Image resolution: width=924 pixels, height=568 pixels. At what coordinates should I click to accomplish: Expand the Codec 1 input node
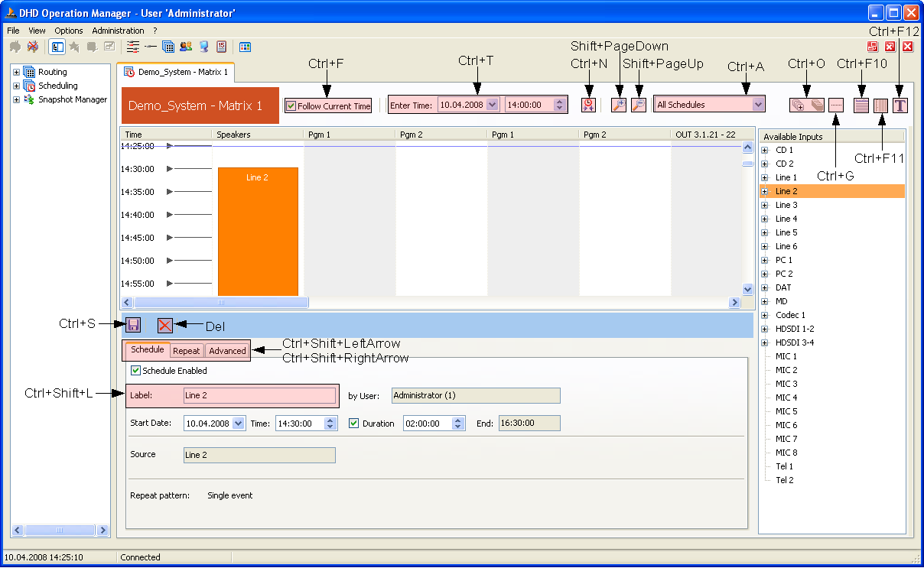tap(764, 315)
